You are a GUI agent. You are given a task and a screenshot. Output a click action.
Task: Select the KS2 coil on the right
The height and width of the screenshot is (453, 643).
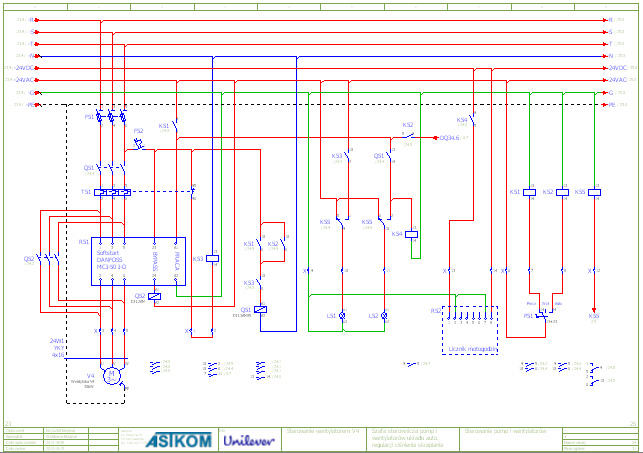point(562,191)
